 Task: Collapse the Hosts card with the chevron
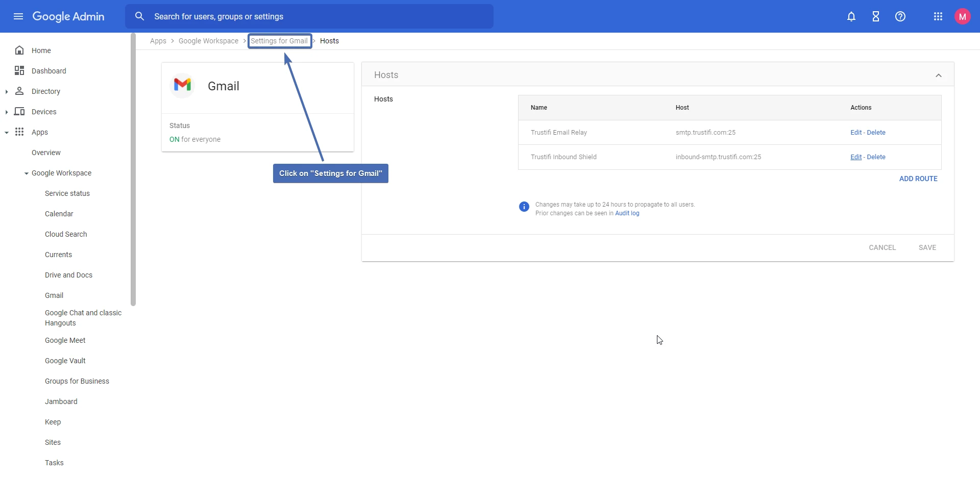(x=939, y=75)
